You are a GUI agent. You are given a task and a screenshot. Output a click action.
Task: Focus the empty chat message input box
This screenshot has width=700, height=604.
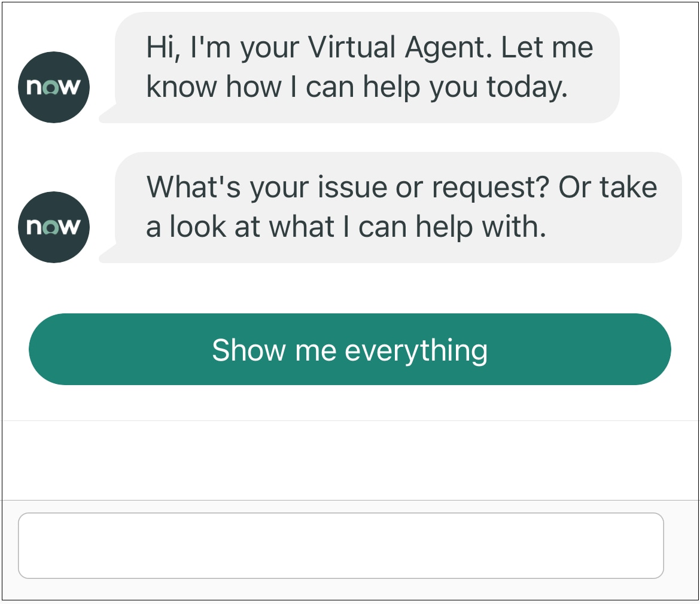340,545
